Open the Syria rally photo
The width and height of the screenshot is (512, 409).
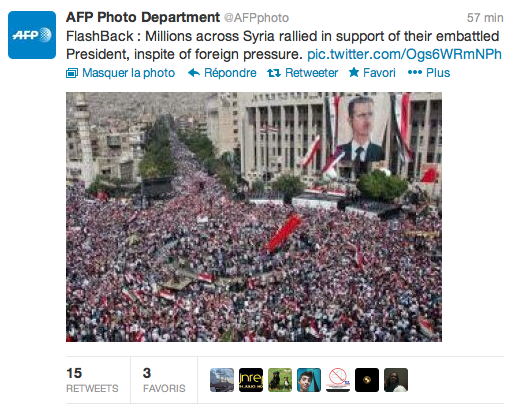[x=254, y=217]
